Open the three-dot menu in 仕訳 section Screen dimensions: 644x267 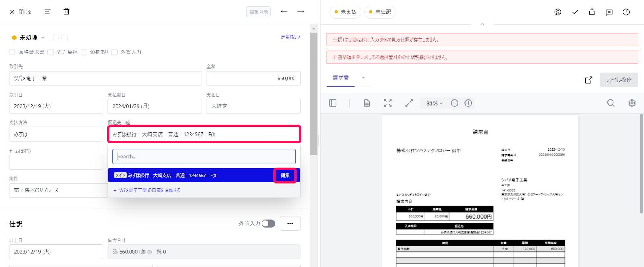pos(290,224)
